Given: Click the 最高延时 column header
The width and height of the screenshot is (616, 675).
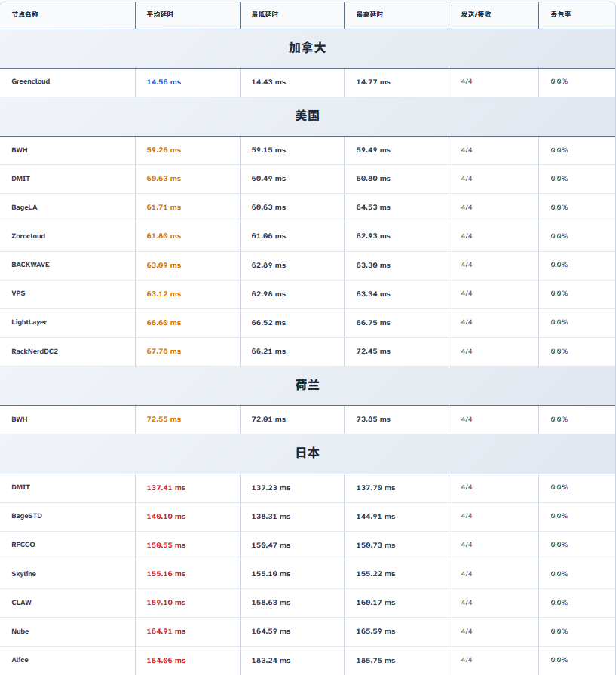Looking at the screenshot, I should (x=368, y=14).
